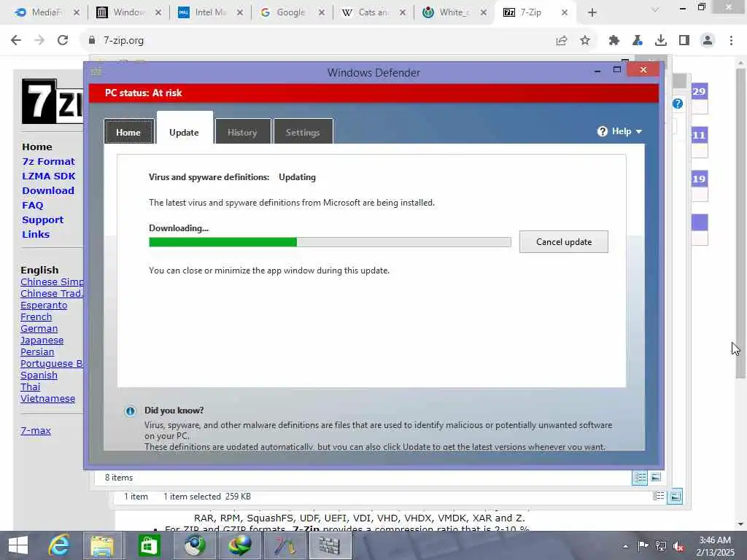This screenshot has width=747, height=560.
Task: Switch to the MediaFire browser tab
Action: point(46,12)
